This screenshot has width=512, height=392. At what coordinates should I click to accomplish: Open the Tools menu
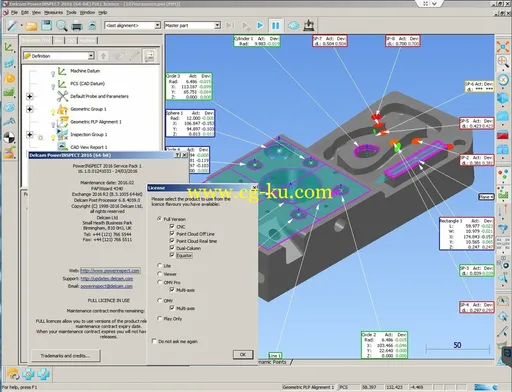71,12
